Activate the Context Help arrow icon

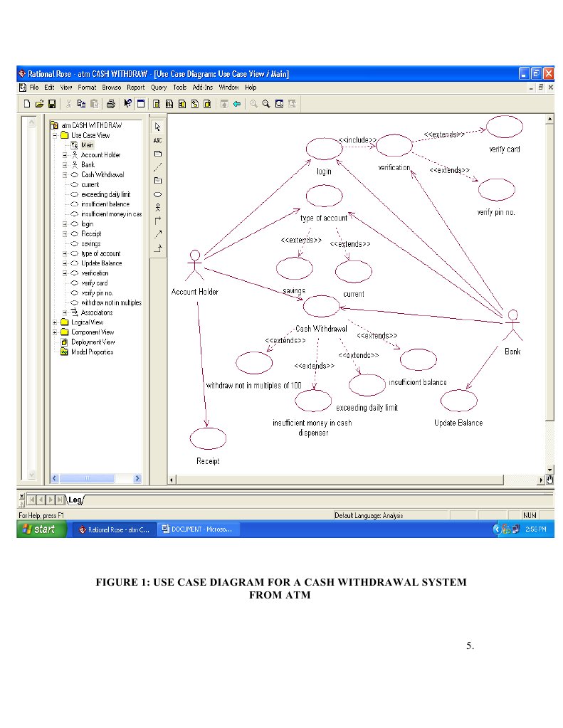click(127, 103)
